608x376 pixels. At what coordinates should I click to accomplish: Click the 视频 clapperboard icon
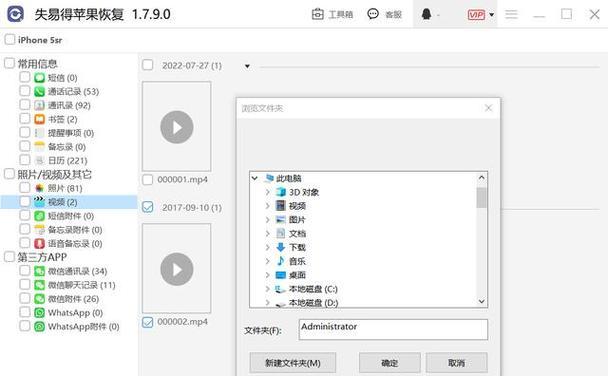coord(40,202)
